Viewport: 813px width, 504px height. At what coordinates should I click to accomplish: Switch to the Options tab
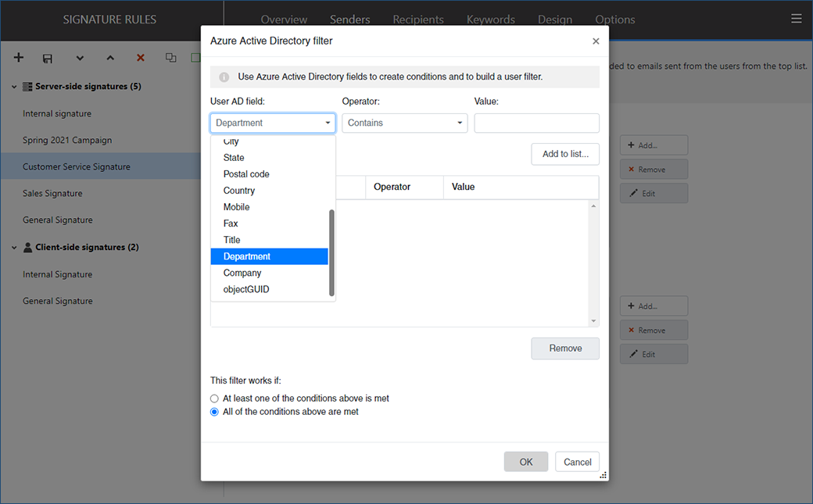pyautogui.click(x=615, y=20)
